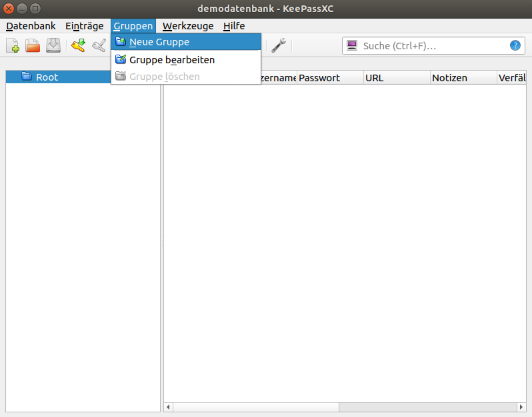Image resolution: width=532 pixels, height=417 pixels.
Task: Select Gruppe bearbeiten menu entry
Action: pyautogui.click(x=171, y=59)
